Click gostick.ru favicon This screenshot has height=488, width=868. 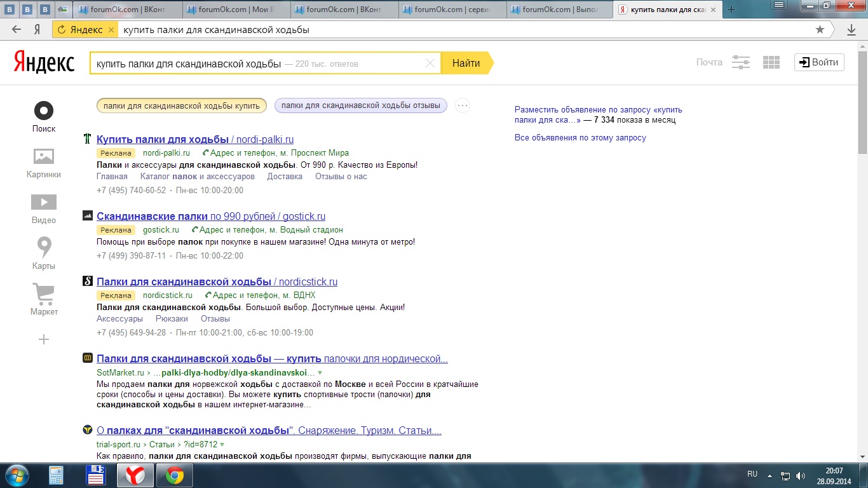click(x=88, y=216)
